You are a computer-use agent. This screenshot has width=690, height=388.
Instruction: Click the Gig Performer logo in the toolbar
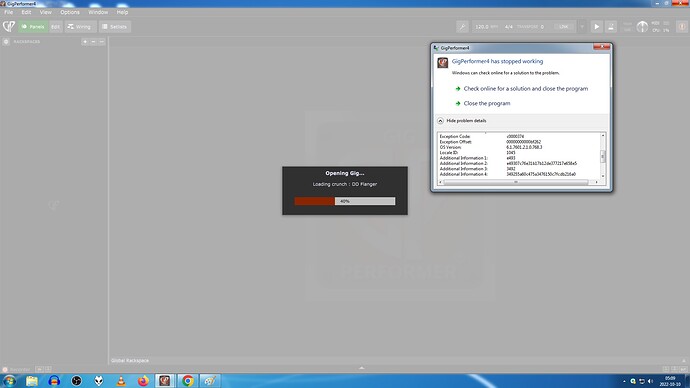(9, 26)
